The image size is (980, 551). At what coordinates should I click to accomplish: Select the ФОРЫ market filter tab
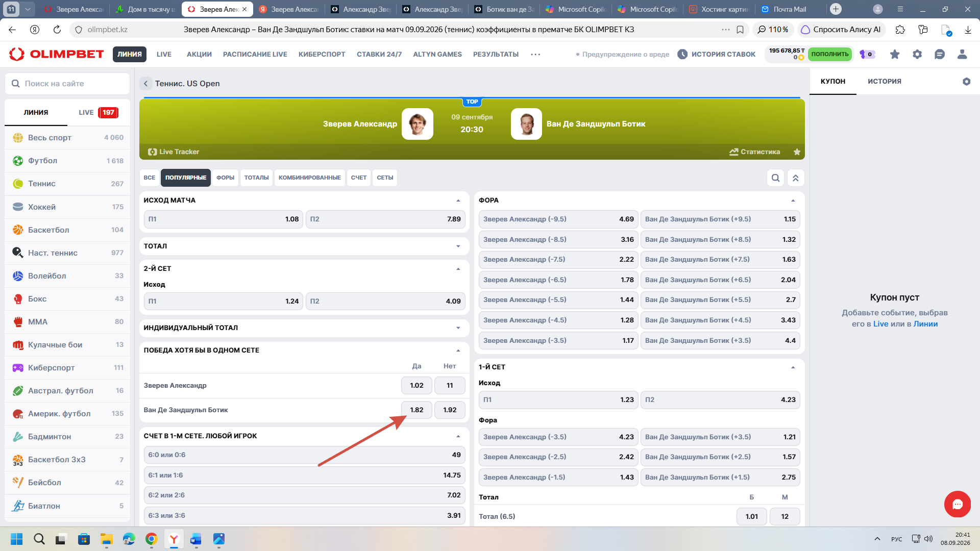coord(225,178)
